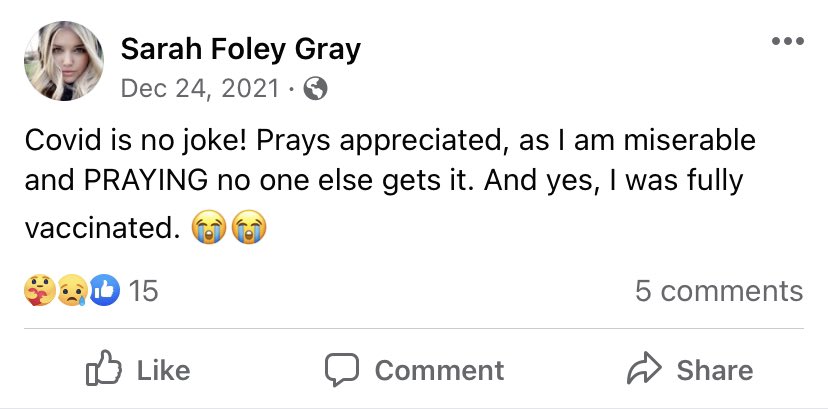This screenshot has height=409, width=828.
Task: Click the second crying emoji in post
Action: pos(249,229)
